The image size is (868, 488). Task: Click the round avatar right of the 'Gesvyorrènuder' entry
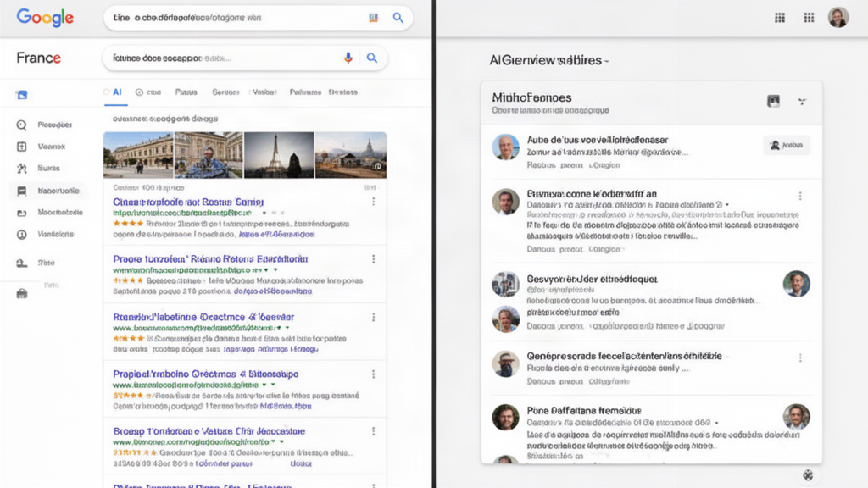pyautogui.click(x=796, y=284)
